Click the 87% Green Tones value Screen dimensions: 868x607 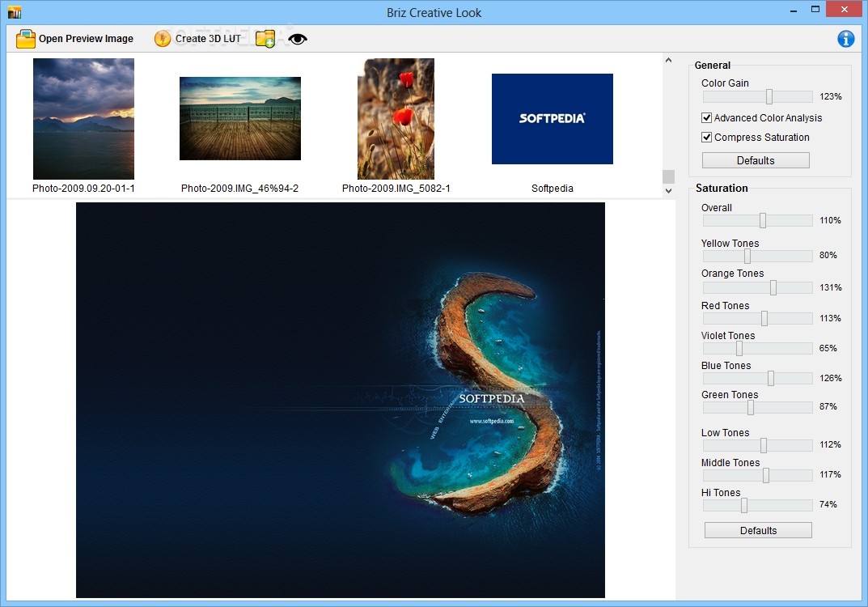click(x=828, y=406)
